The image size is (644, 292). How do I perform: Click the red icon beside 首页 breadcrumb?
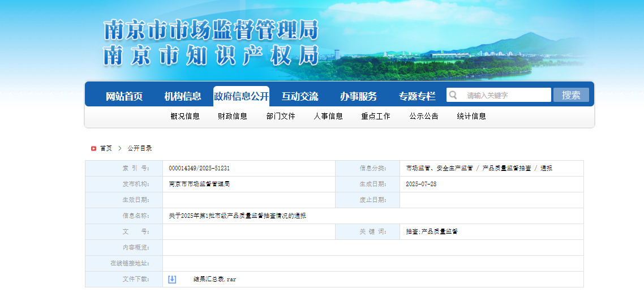pyautogui.click(x=93, y=148)
